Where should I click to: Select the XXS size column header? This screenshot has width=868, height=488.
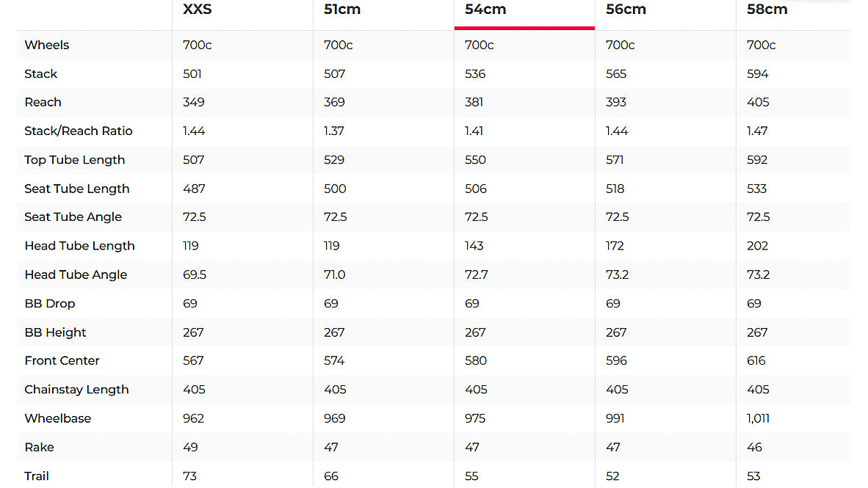198,10
